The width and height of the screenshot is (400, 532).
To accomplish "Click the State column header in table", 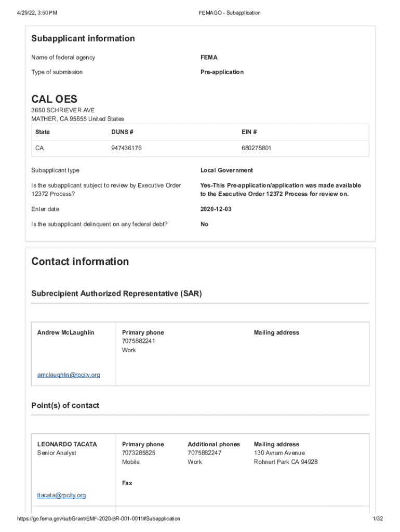I will click(x=43, y=132).
